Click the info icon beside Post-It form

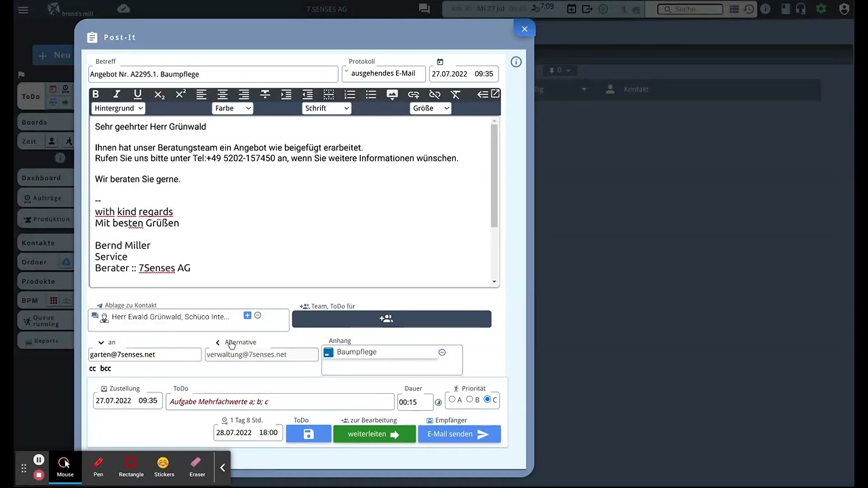[x=516, y=62]
